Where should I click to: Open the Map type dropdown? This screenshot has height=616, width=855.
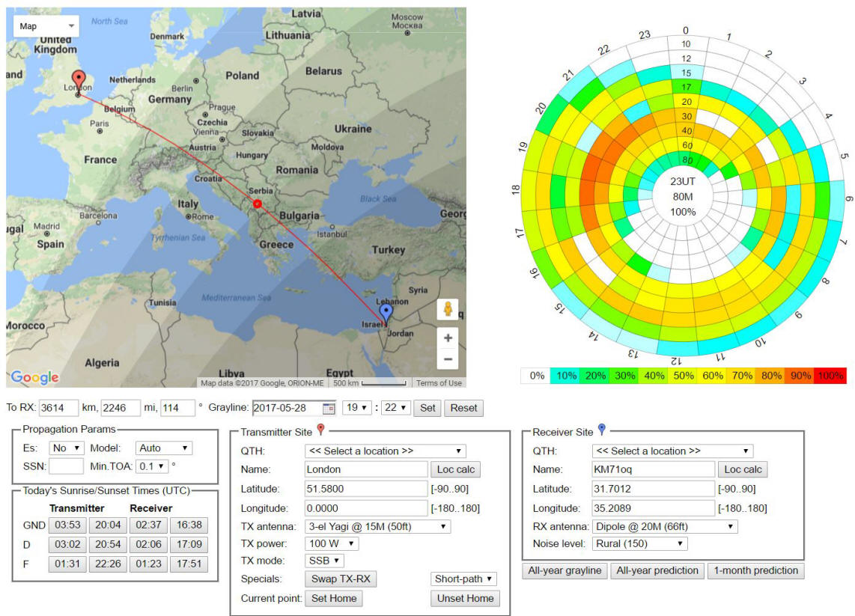pos(46,26)
